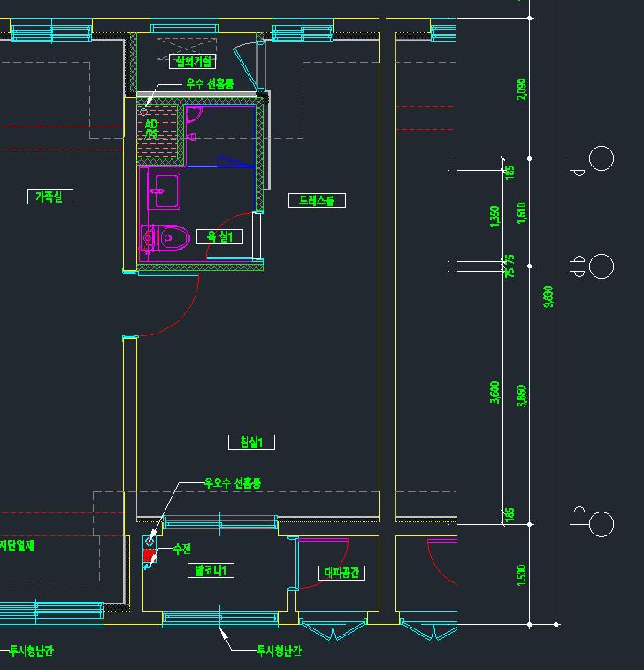Select the middle grid bubble circle on the right

(x=602, y=266)
